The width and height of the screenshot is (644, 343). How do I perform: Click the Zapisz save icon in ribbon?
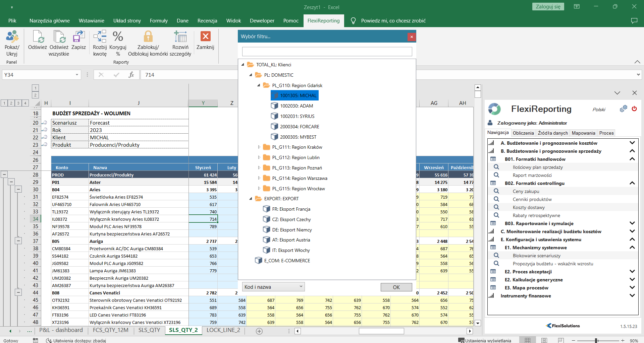(78, 37)
